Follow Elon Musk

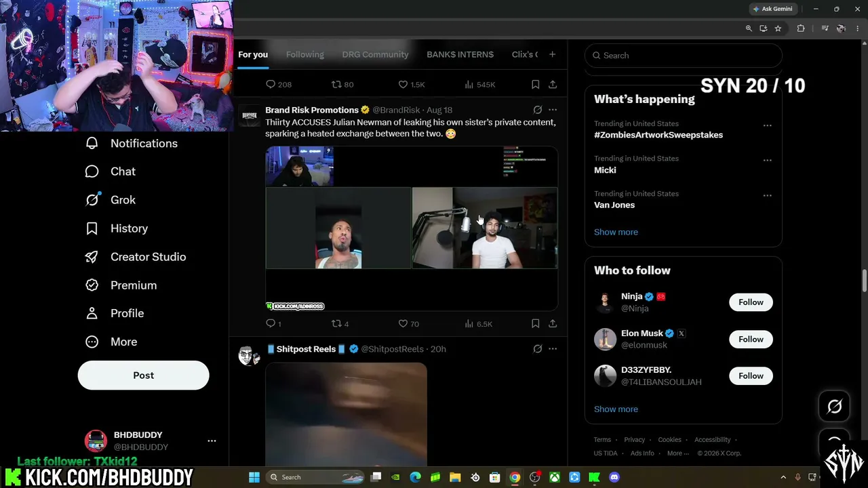[x=751, y=339]
